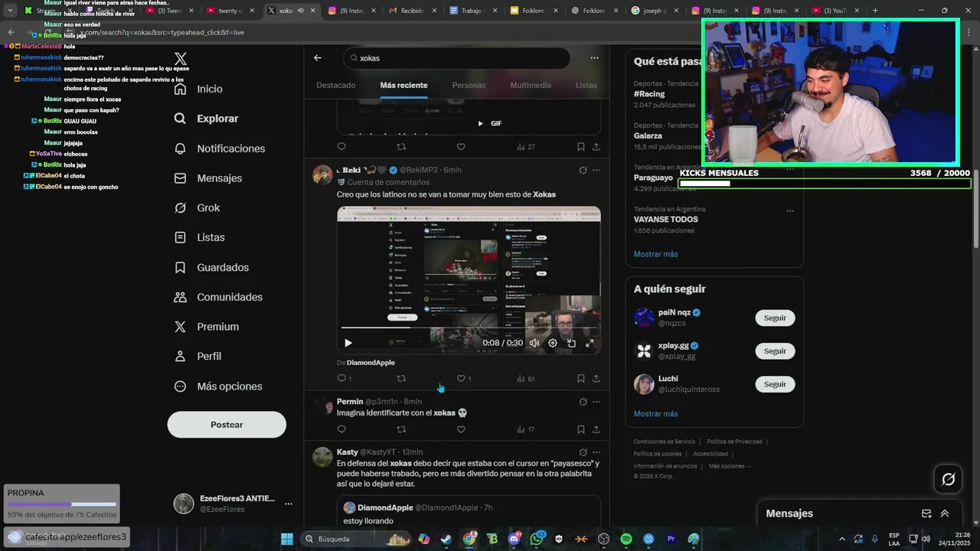This screenshot has height=551, width=980.
Task: Open options for VAYANSE TODOS trend
Action: tap(790, 211)
